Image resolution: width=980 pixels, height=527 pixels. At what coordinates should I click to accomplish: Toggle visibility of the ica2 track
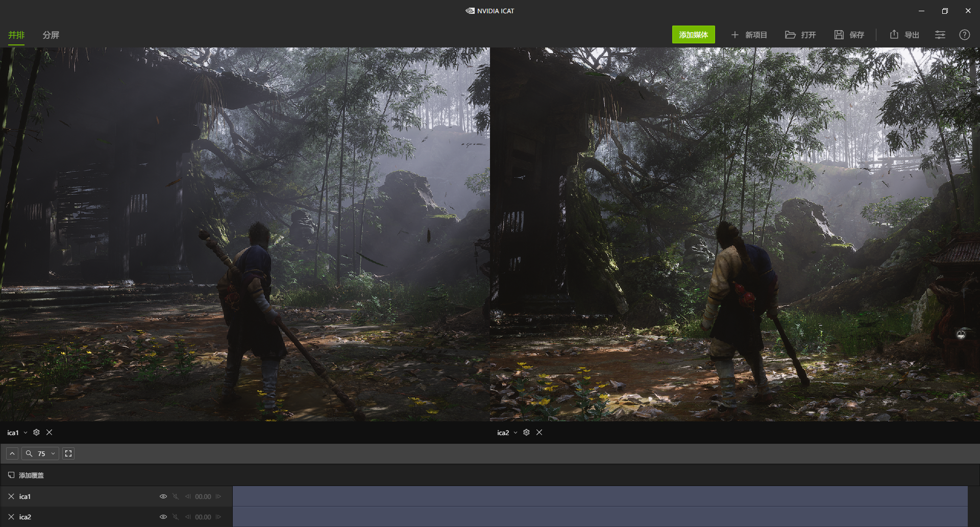[163, 516]
